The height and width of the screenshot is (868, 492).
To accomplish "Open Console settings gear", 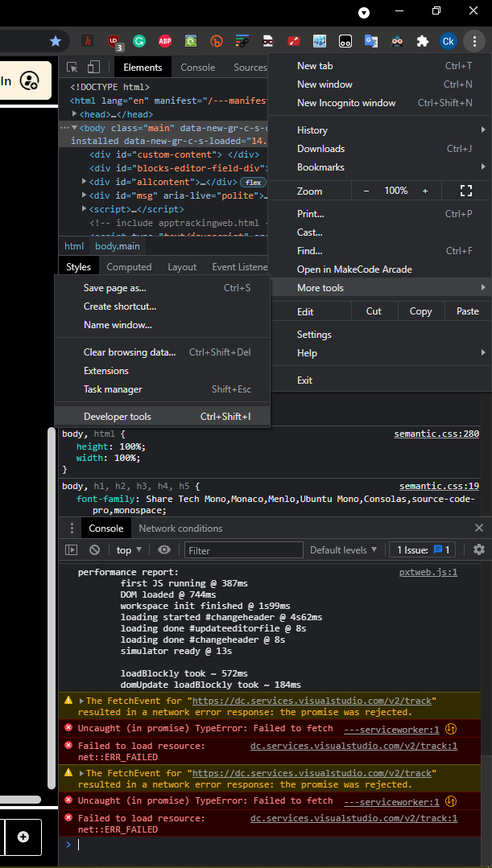I will tap(479, 549).
